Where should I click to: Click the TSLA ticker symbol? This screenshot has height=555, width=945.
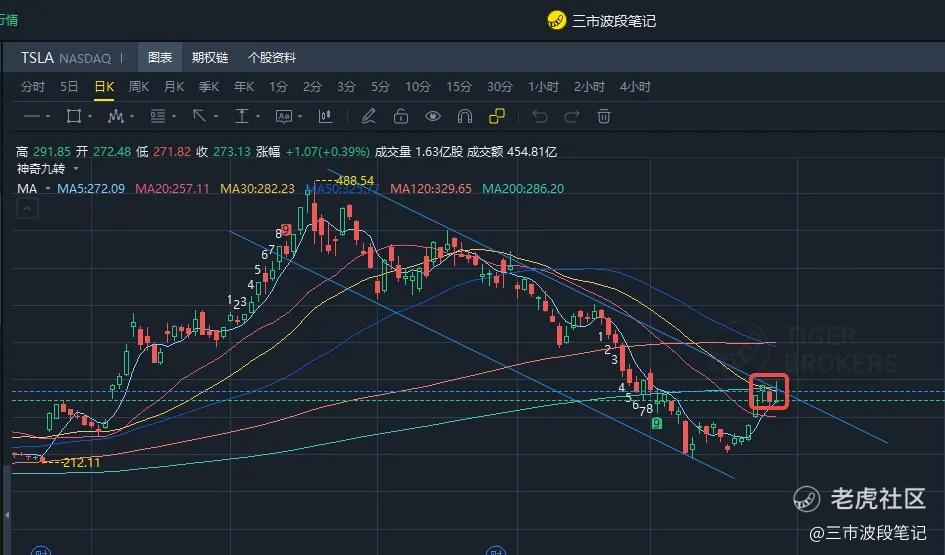pyautogui.click(x=37, y=58)
